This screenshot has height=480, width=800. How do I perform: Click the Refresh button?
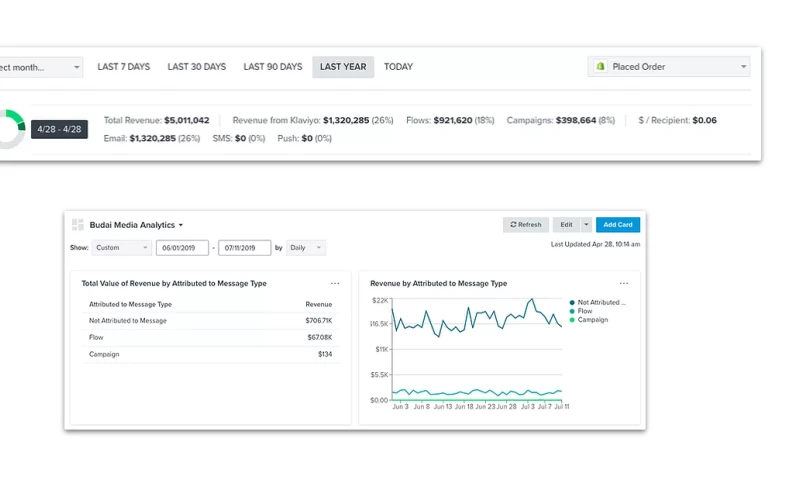pos(526,224)
